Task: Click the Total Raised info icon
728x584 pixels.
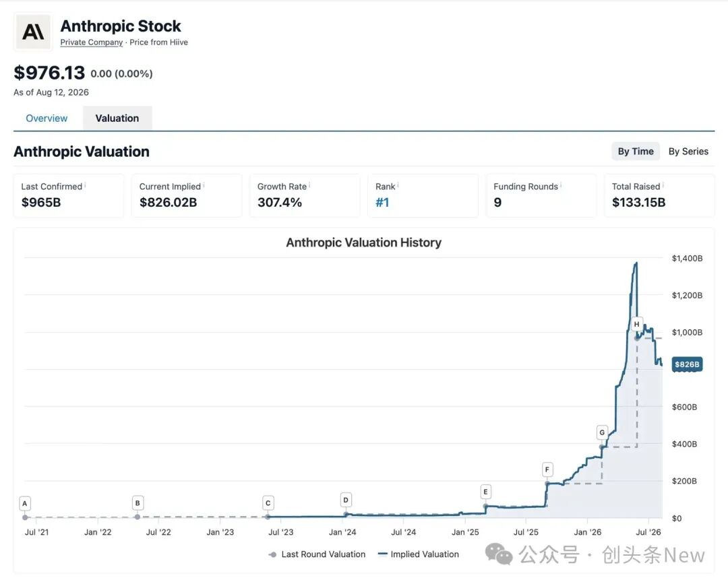Action: (x=663, y=185)
